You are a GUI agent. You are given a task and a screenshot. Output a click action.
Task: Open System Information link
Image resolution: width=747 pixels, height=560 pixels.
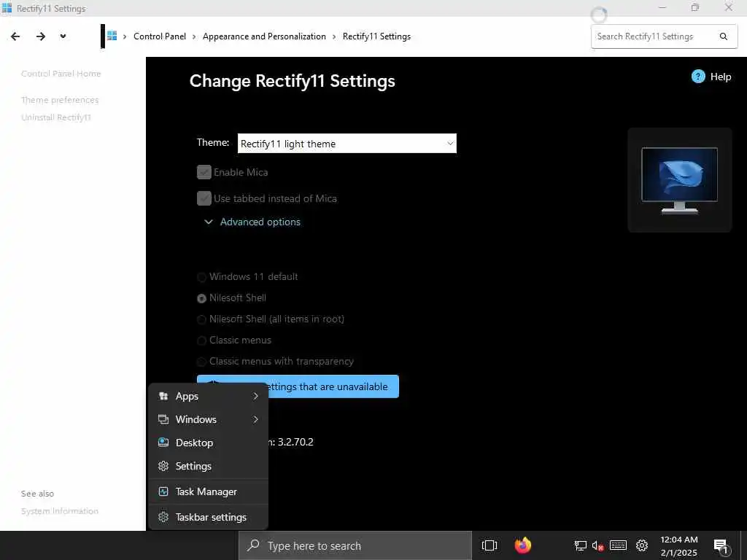click(x=60, y=511)
